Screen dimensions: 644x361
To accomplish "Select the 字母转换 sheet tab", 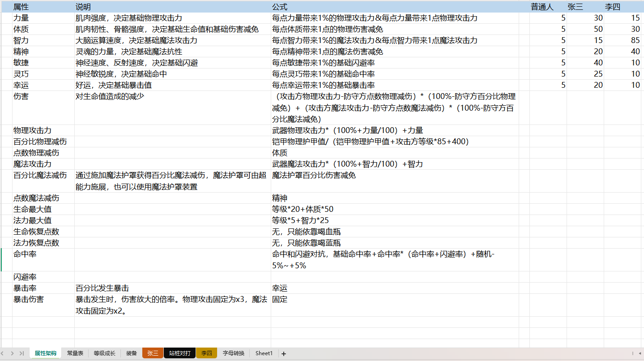I will pos(234,353).
